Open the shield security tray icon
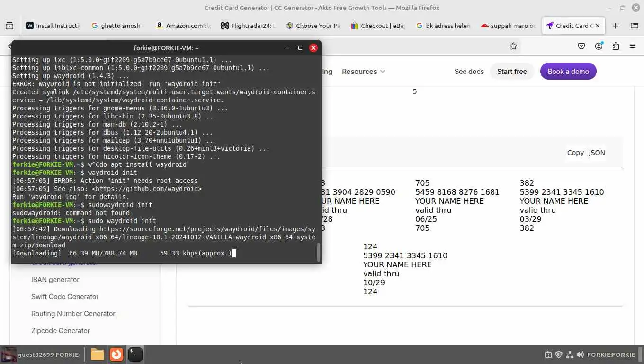The width and height of the screenshot is (644, 364). point(559,355)
